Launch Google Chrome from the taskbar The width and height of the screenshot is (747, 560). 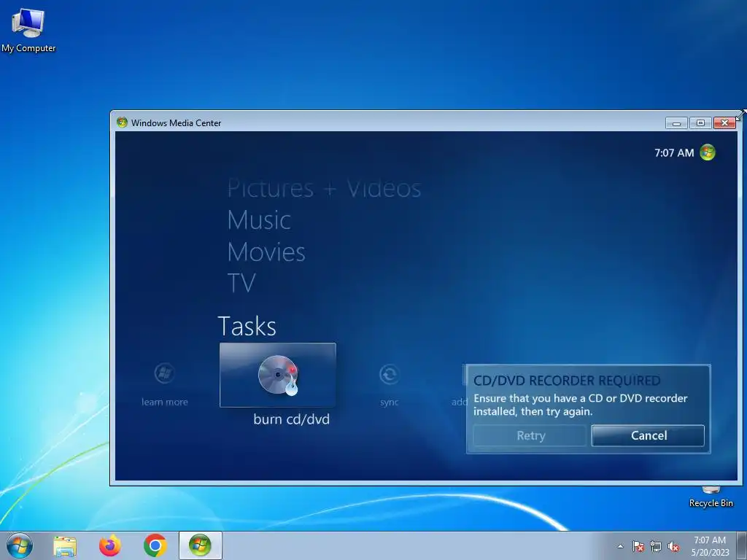point(155,545)
